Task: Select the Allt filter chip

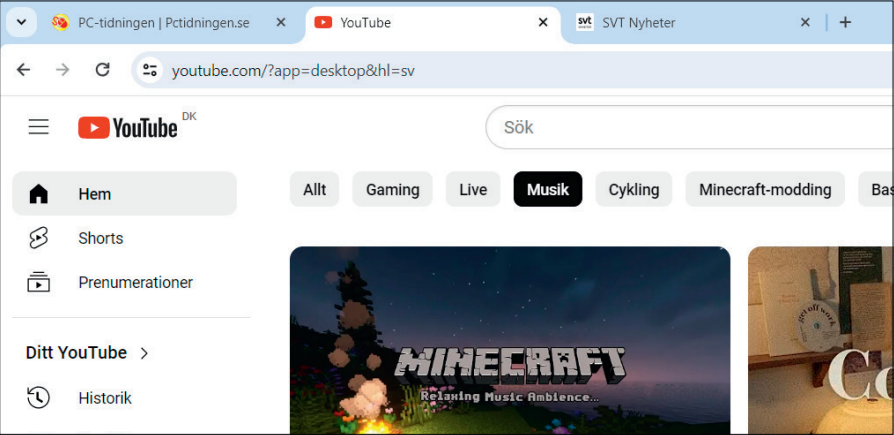Action: click(x=315, y=189)
